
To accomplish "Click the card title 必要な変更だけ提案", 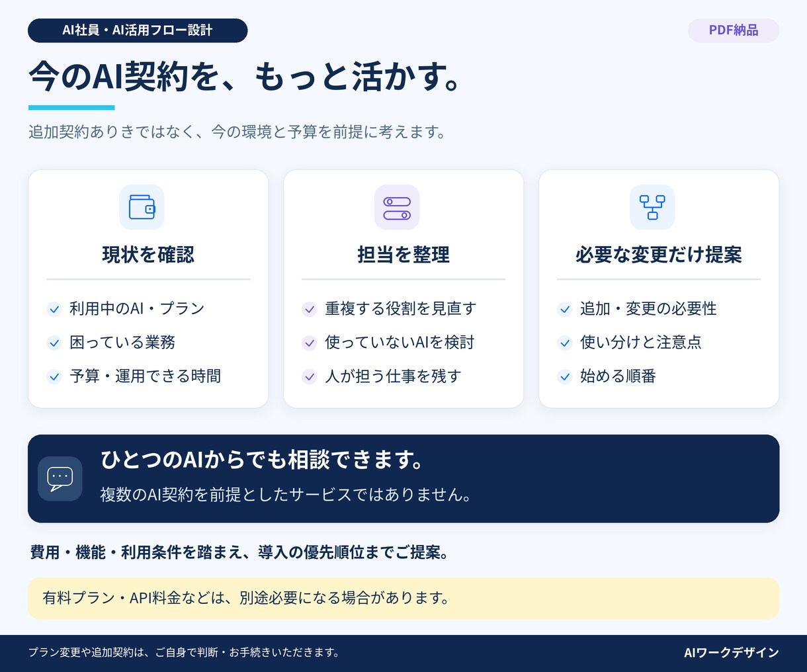I will point(659,255).
